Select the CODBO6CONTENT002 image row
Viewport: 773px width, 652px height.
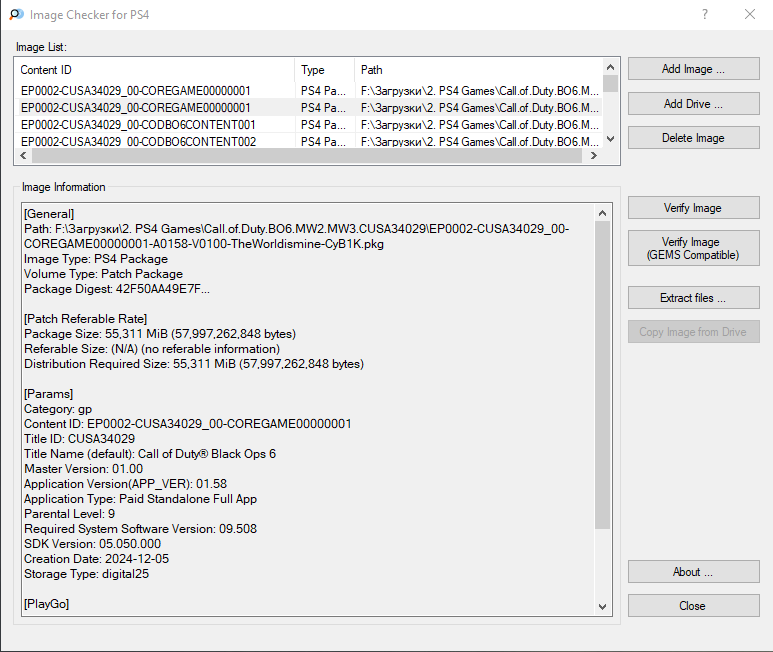pos(309,141)
